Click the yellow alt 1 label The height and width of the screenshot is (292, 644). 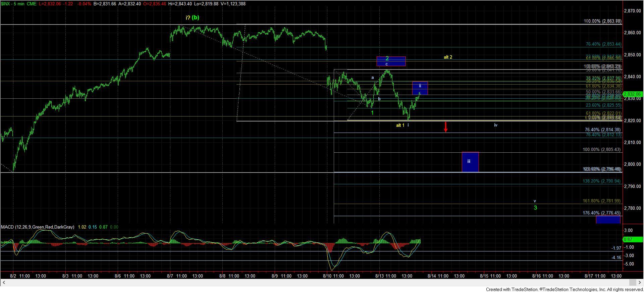(400, 125)
